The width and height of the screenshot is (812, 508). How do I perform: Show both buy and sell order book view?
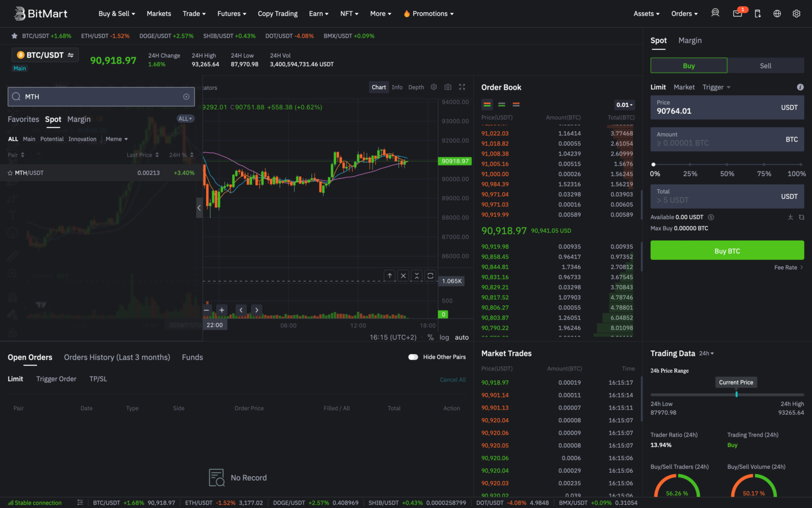(487, 104)
